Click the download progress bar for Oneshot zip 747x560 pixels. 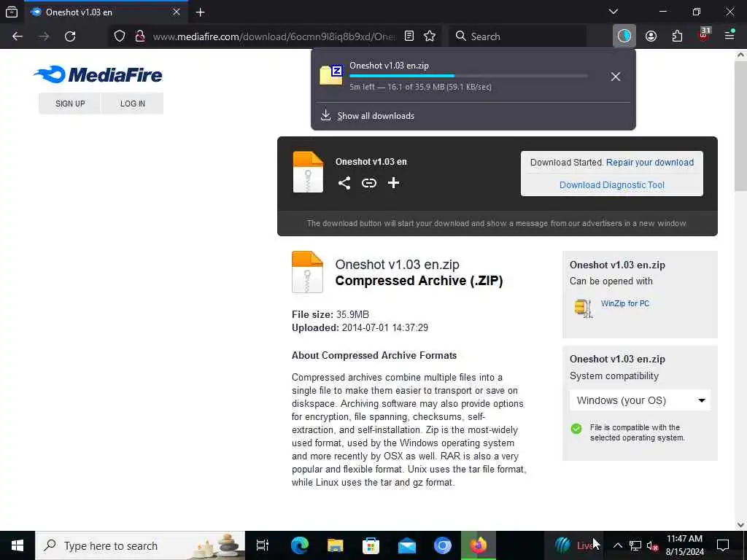[469, 76]
